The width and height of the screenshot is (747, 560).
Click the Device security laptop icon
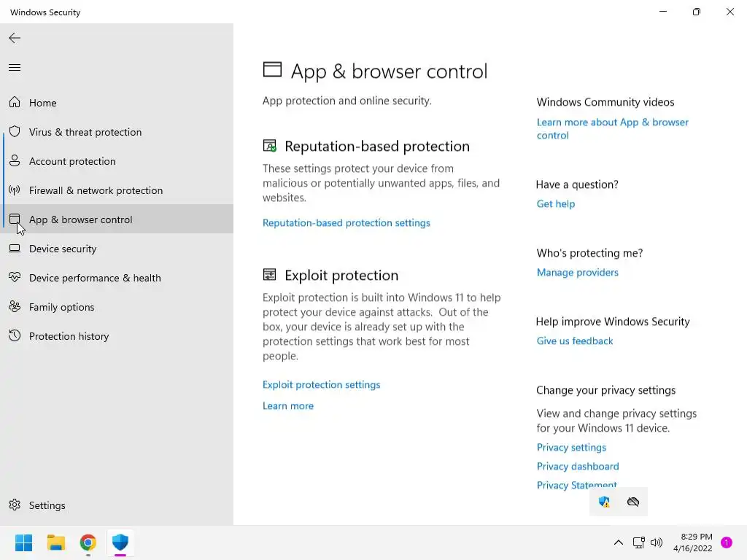pos(15,248)
